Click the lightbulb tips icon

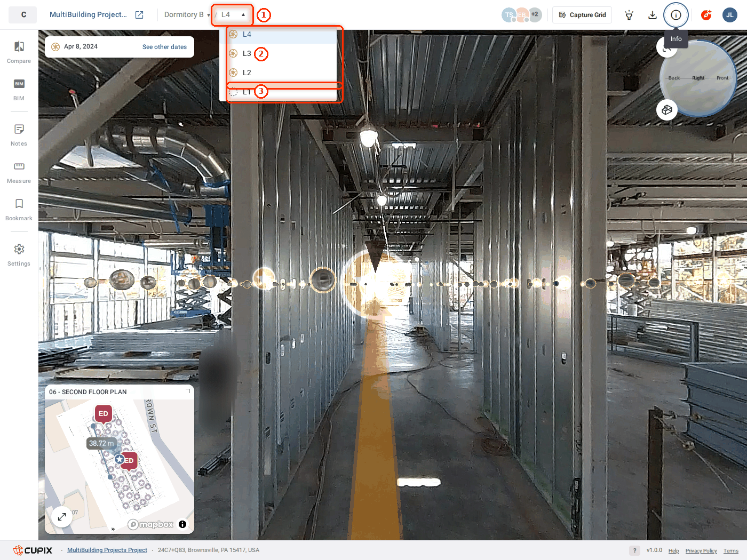click(x=629, y=15)
